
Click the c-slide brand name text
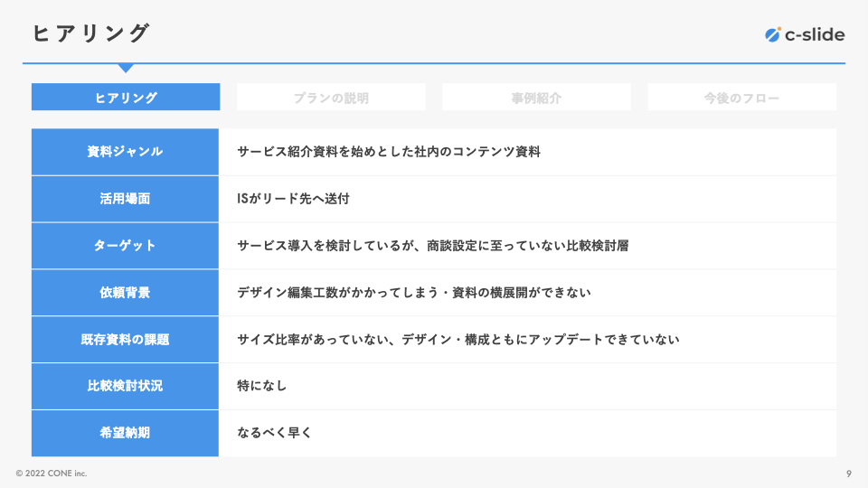tap(815, 35)
